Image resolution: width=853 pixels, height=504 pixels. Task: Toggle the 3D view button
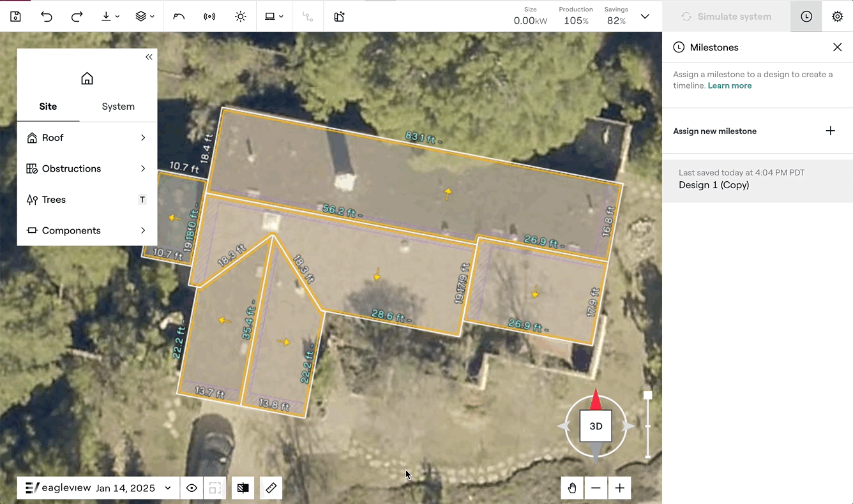click(x=595, y=426)
